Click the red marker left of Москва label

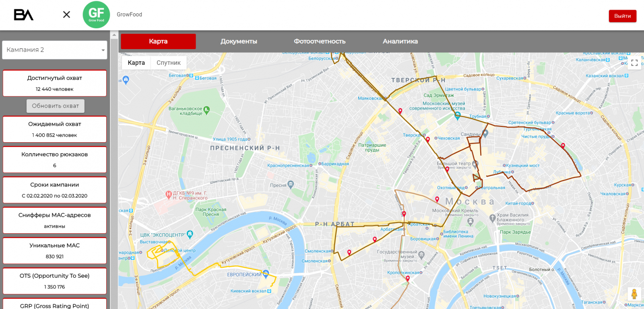437,199
